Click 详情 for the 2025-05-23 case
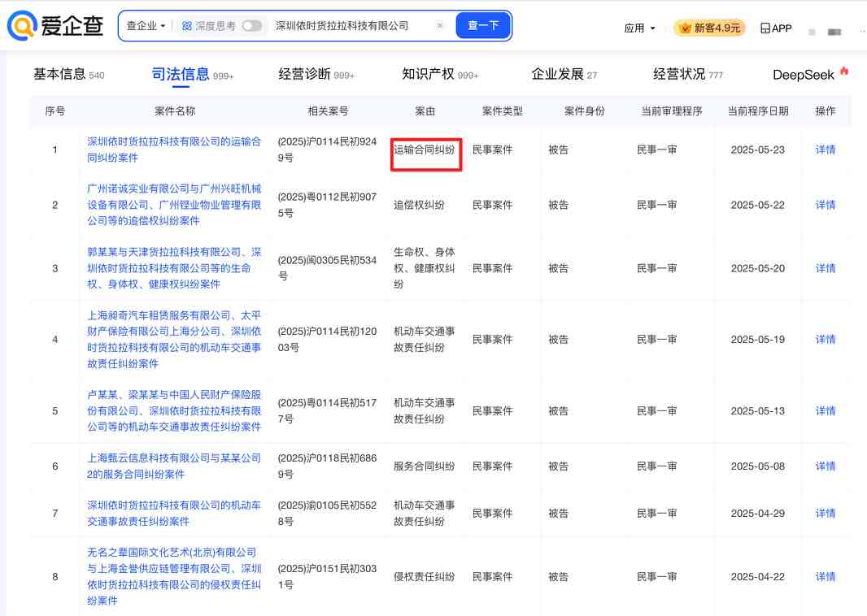Viewport: 867px width, 616px height. click(825, 150)
